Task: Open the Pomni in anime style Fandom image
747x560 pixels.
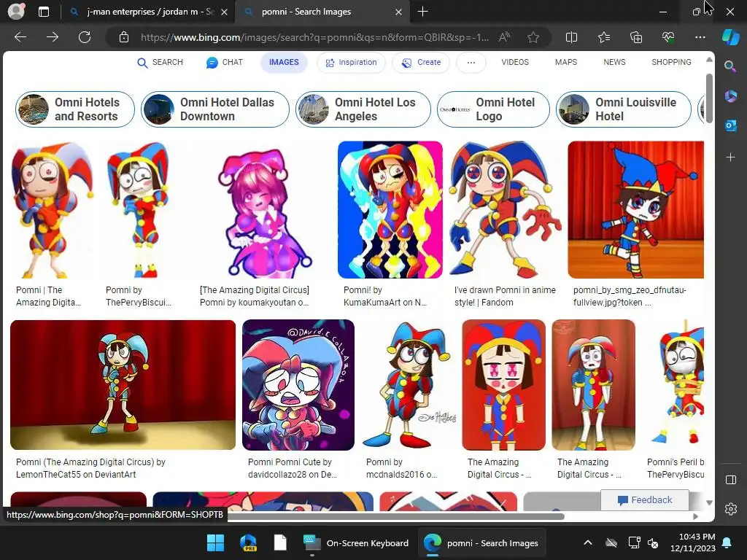Action: [x=505, y=209]
